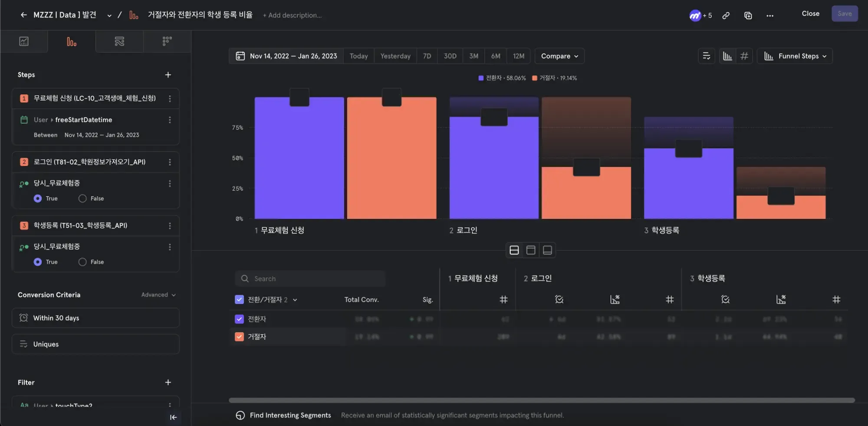This screenshot has height=426, width=868.
Task: Open the Compare dropdown
Action: [x=559, y=56]
